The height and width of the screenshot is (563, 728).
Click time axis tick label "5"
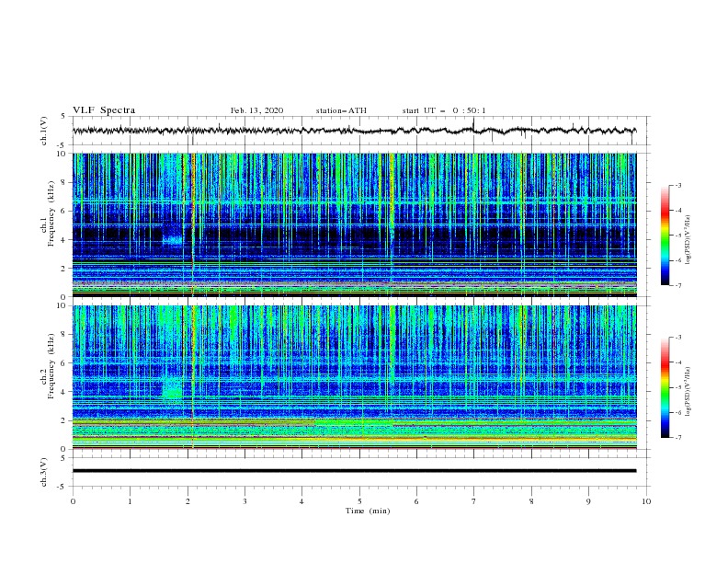359,501
